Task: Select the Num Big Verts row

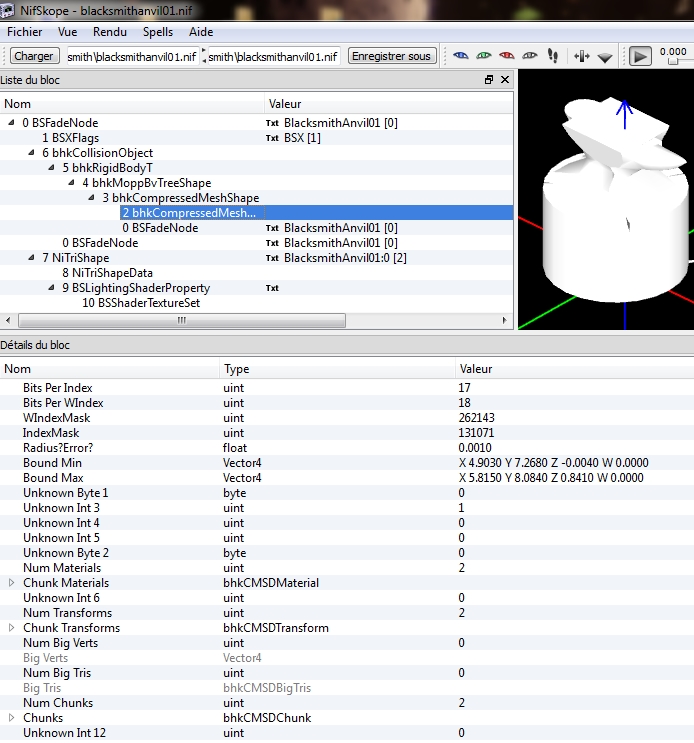Action: click(x=347, y=643)
